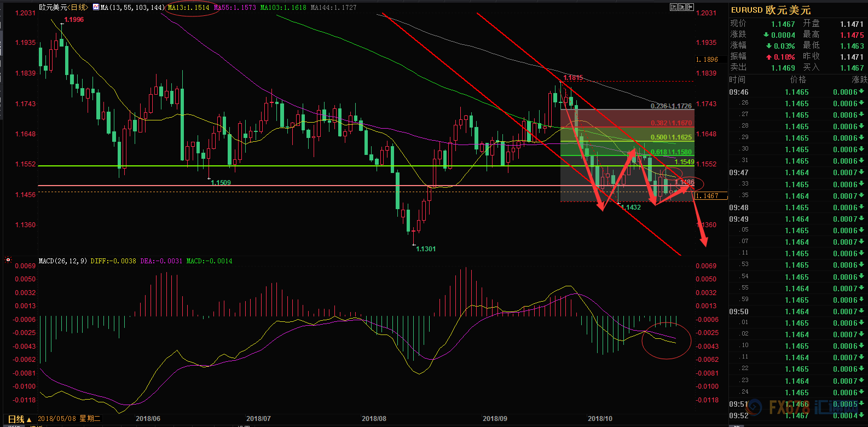Click the 2018/05/08 星期二 date field
Viewport: 868px width, 427px height.
click(x=68, y=419)
